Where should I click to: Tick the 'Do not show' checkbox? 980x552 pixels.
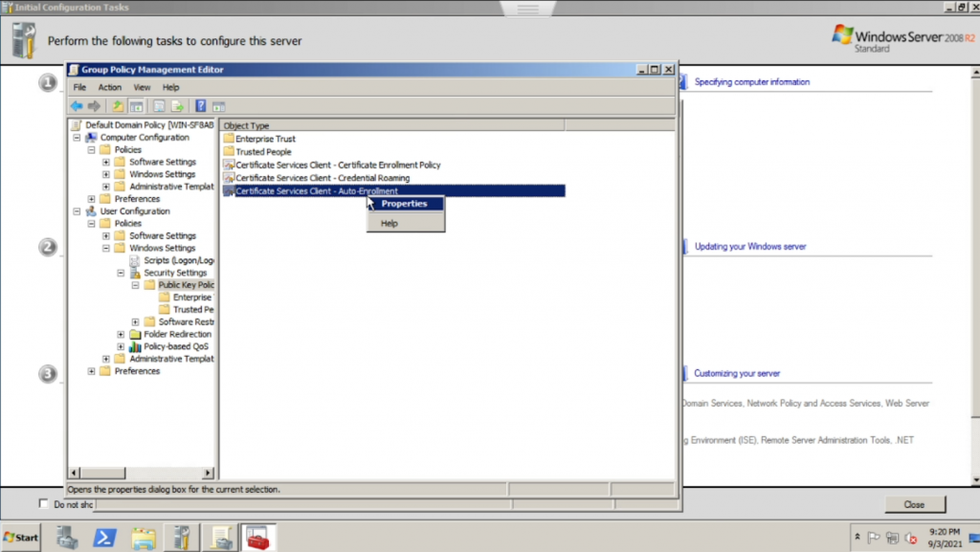tap(43, 503)
